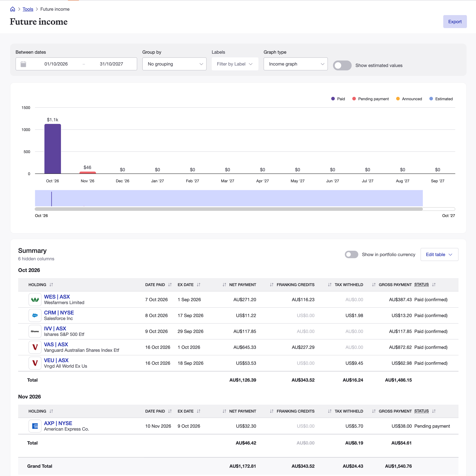The height and width of the screenshot is (476, 476).
Task: Click the chart range scrollbar
Action: pos(229,209)
